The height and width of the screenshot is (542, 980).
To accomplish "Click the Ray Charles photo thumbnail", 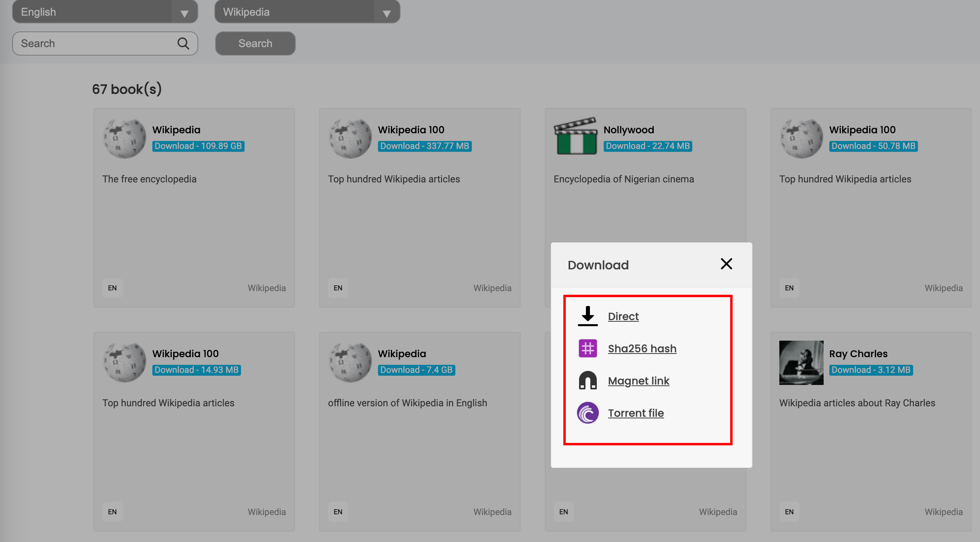I will 801,363.
